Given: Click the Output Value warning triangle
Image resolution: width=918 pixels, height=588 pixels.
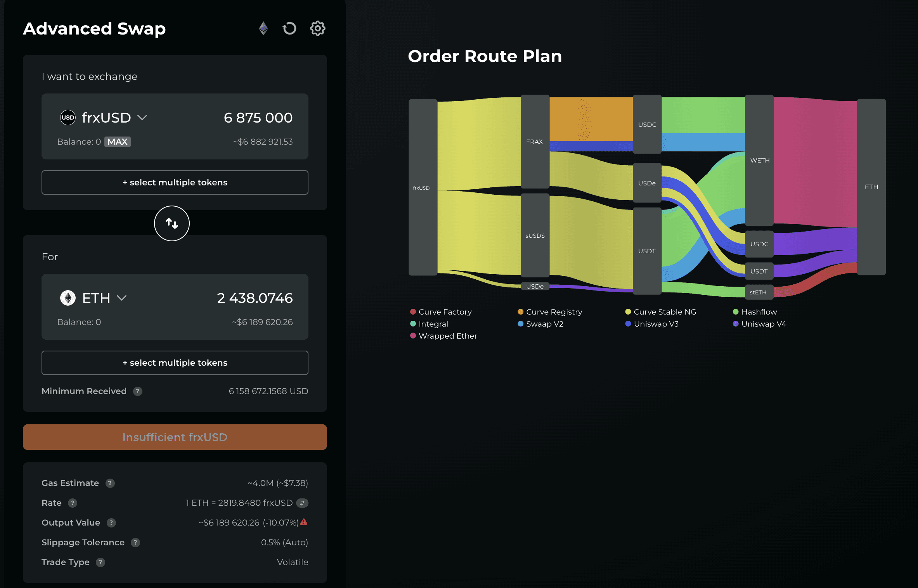Looking at the screenshot, I should [x=304, y=522].
